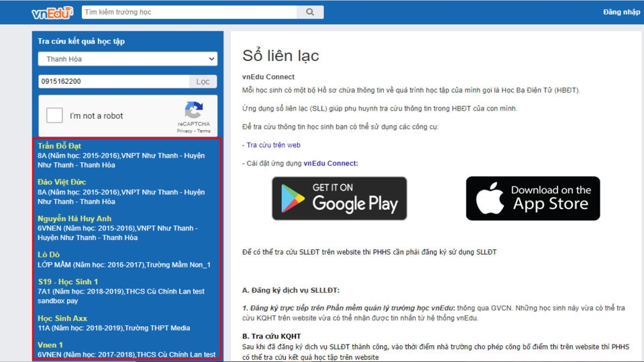
Task: Open the 'Tra cứu trên web' link
Action: coord(273,145)
